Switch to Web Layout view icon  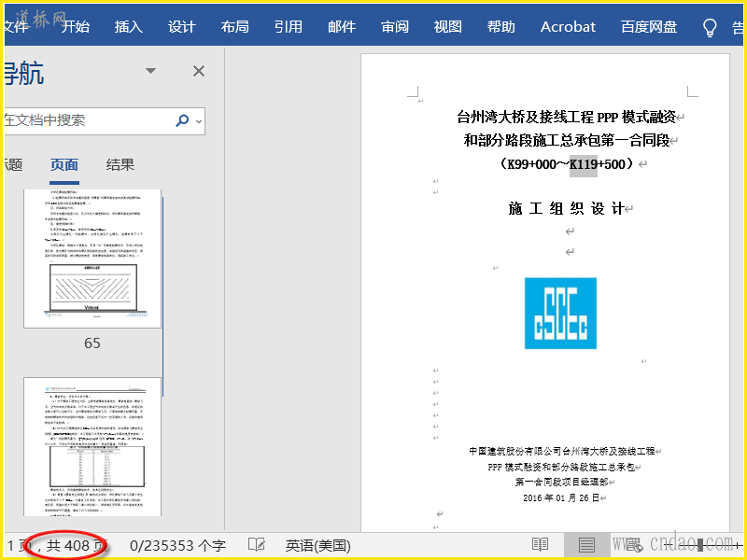(x=633, y=545)
